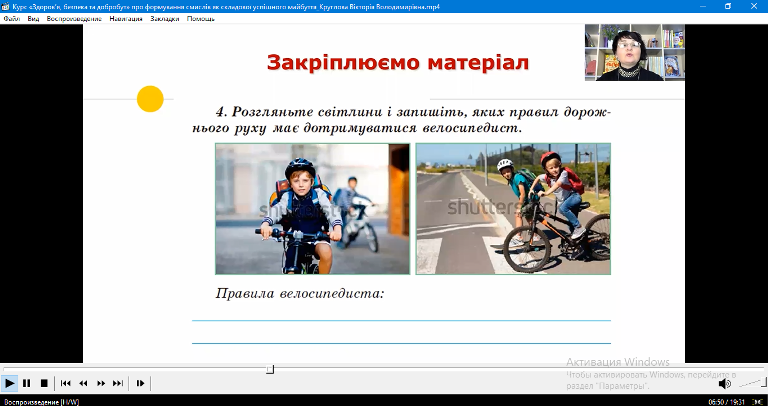Stop the video playback
The width and height of the screenshot is (768, 406).
point(44,383)
